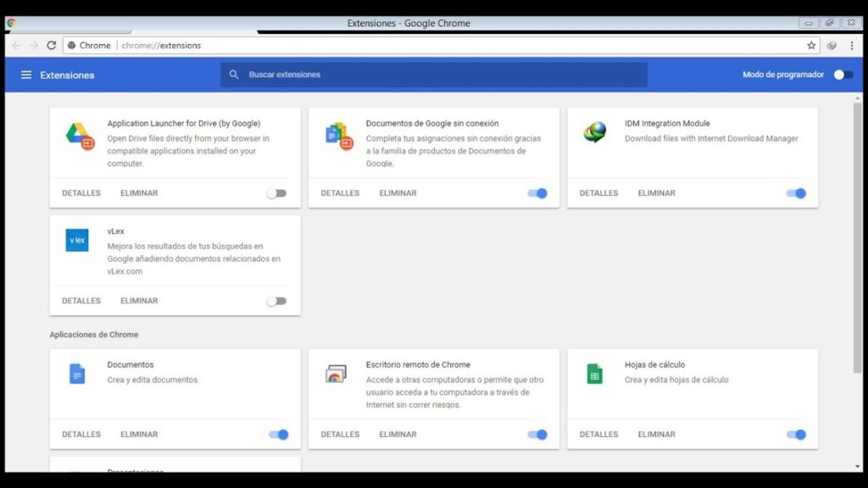Eliminar the Documentos app
The width and height of the screenshot is (868, 488).
(x=139, y=435)
